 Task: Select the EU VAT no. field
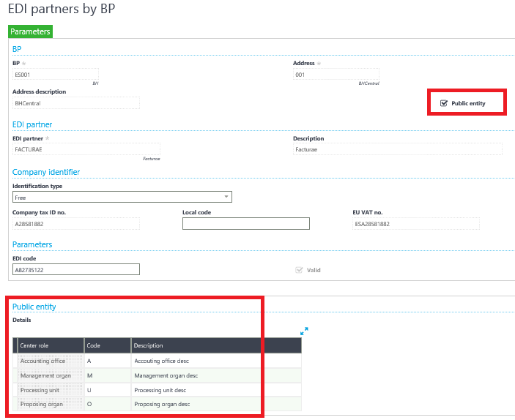[415, 224]
